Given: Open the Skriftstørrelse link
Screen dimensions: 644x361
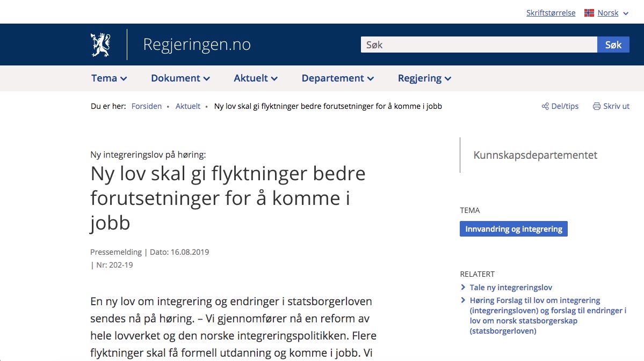Looking at the screenshot, I should pos(551,13).
